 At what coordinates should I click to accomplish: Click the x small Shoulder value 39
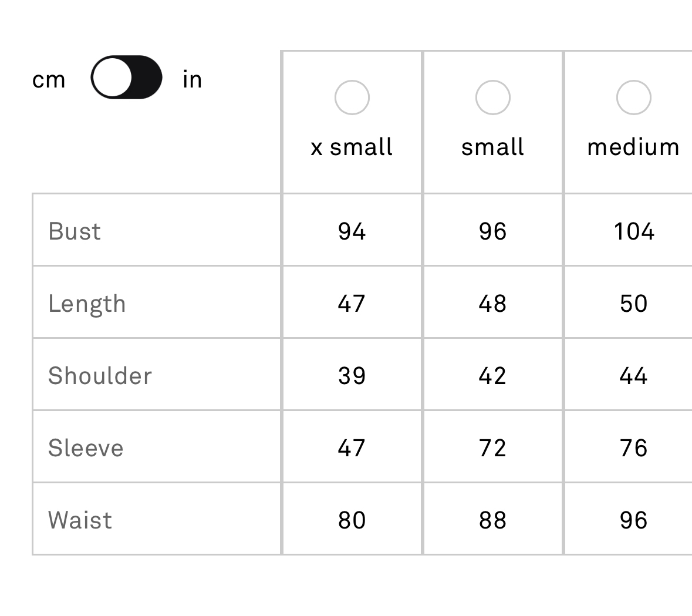pyautogui.click(x=352, y=376)
